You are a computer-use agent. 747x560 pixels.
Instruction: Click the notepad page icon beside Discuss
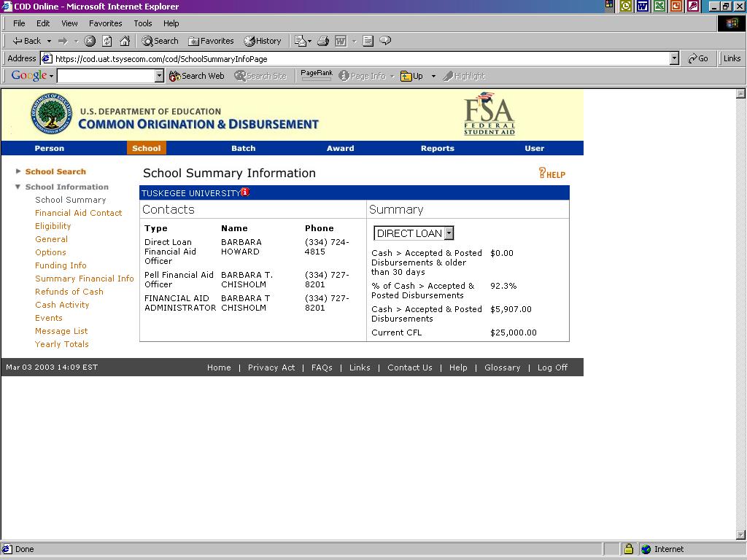click(368, 41)
